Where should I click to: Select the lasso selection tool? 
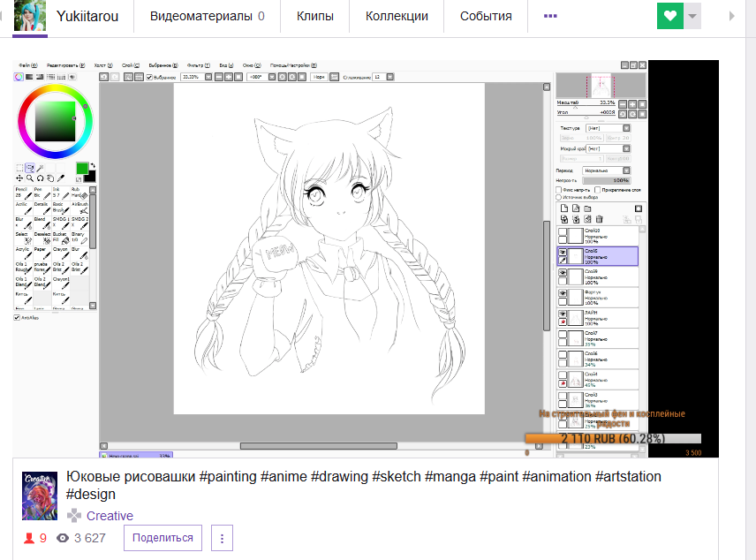click(30, 168)
